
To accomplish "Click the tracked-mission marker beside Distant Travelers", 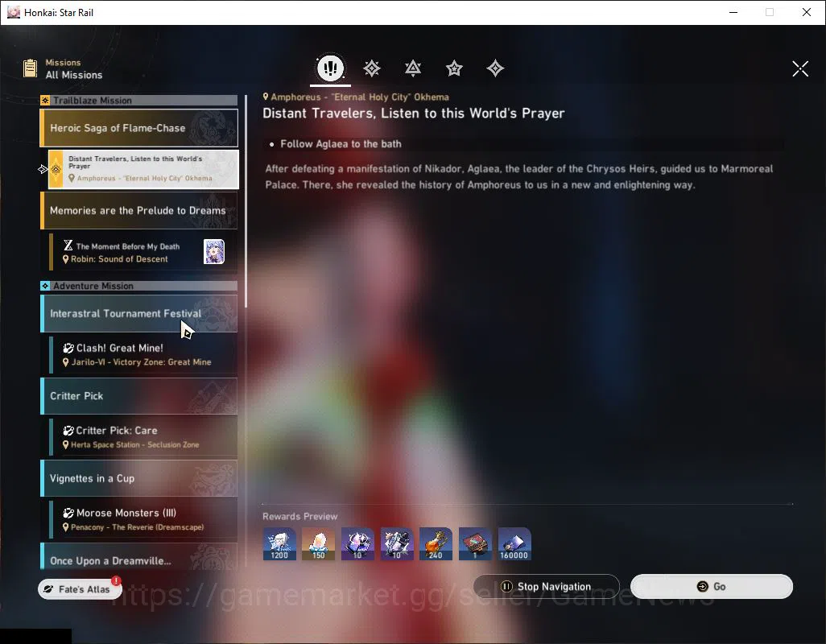I will (x=43, y=169).
